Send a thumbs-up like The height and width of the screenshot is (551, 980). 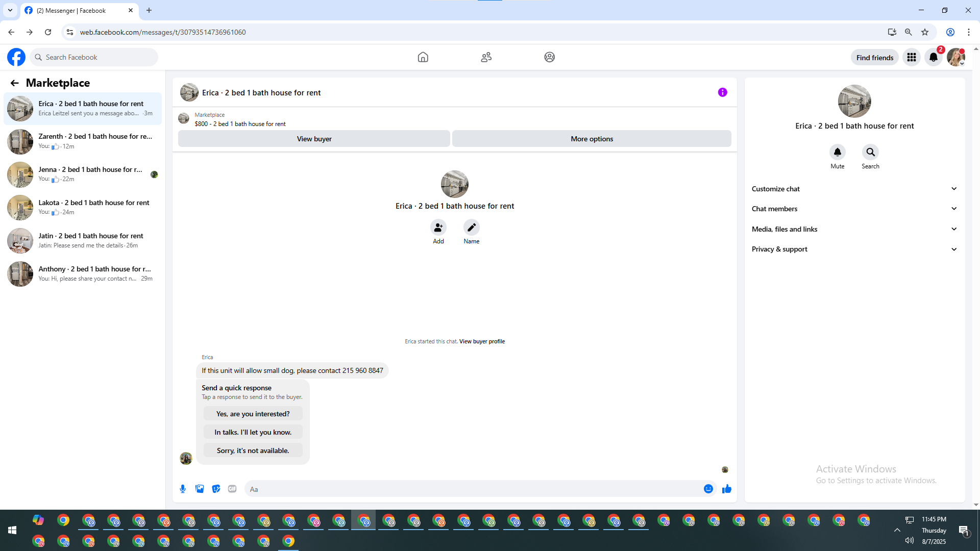[726, 489]
